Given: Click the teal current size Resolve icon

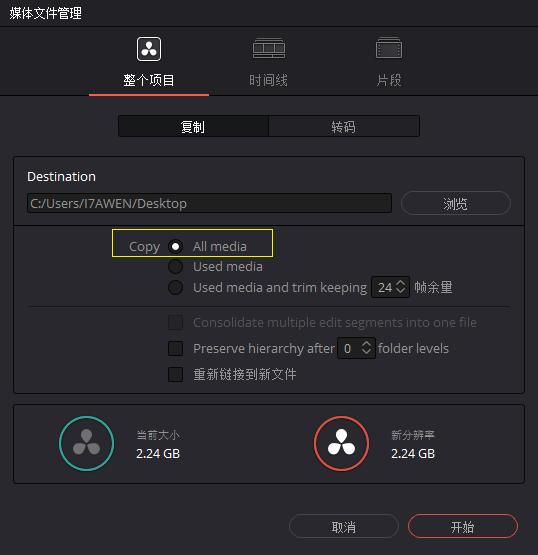Looking at the screenshot, I should [x=86, y=444].
